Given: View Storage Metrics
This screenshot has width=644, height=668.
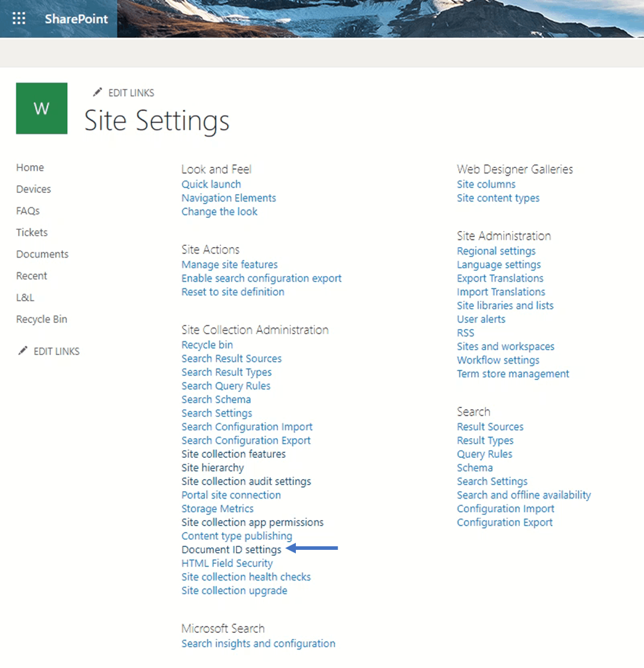Looking at the screenshot, I should click(217, 508).
